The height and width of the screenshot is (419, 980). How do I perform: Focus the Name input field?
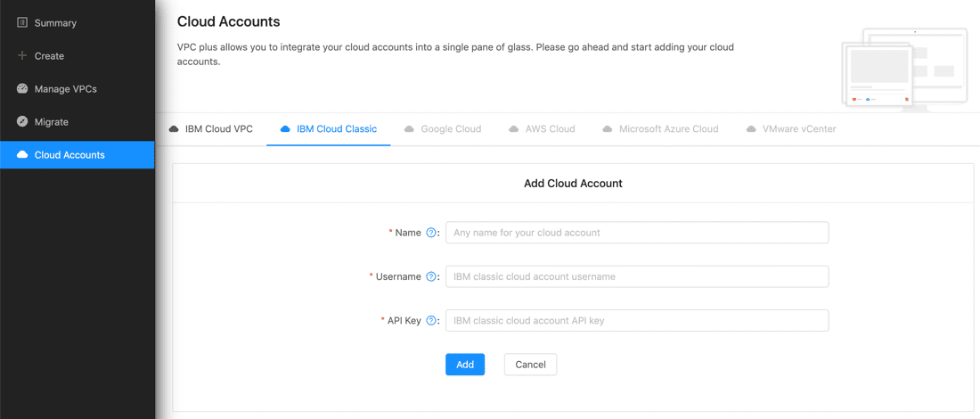(x=637, y=233)
